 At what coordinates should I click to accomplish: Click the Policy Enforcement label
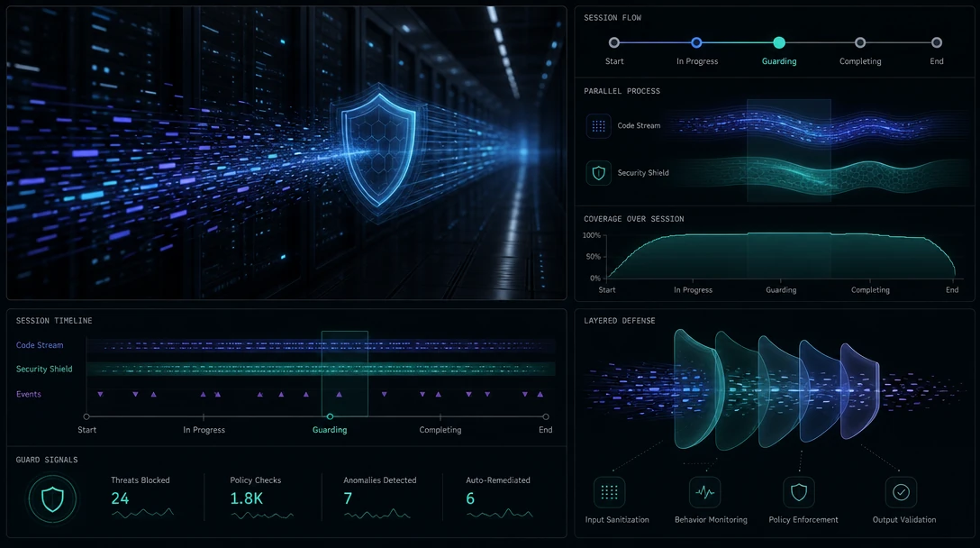click(x=803, y=520)
